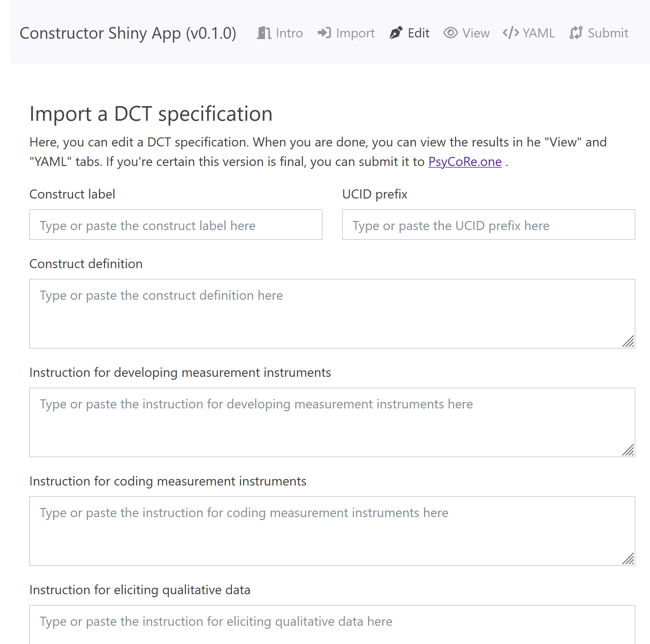Click into the UCID prefix field
Viewport: 650px width, 644px height.
click(x=488, y=225)
